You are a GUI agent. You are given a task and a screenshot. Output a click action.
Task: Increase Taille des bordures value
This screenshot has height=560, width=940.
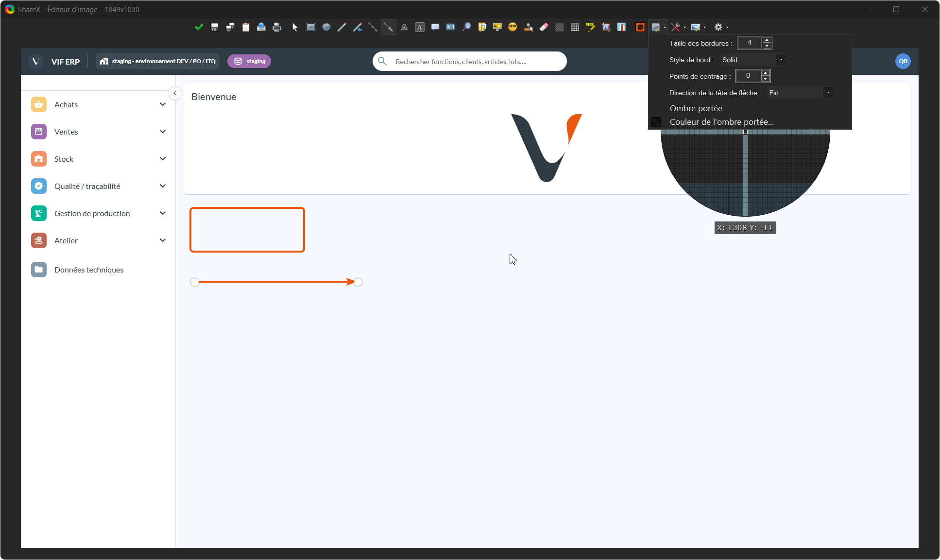pyautogui.click(x=767, y=40)
